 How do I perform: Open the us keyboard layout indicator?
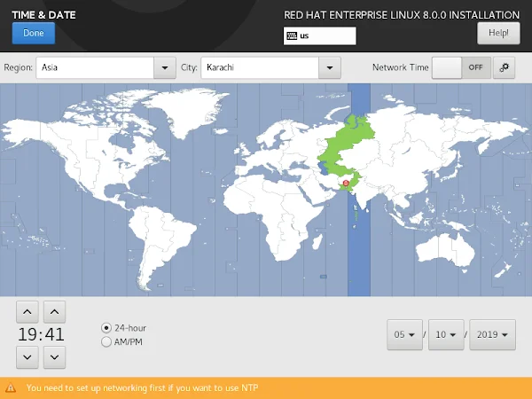[319, 36]
